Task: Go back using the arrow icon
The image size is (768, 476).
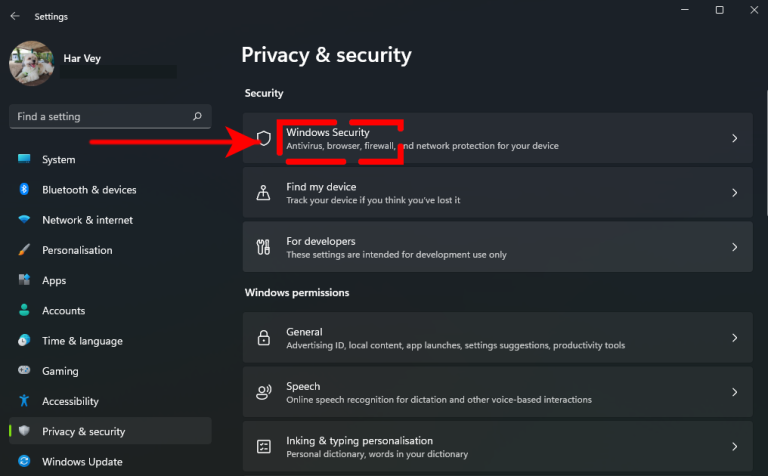Action: tap(15, 16)
